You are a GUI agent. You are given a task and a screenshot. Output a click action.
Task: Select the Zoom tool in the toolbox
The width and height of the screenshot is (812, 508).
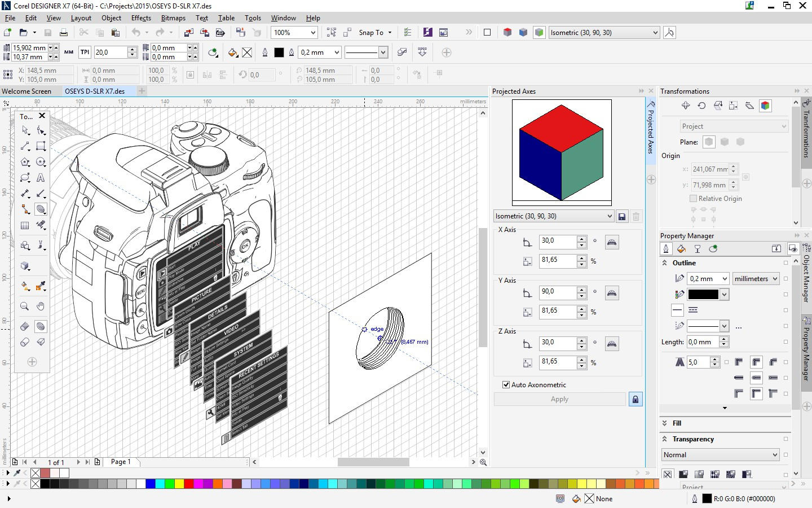(x=25, y=306)
